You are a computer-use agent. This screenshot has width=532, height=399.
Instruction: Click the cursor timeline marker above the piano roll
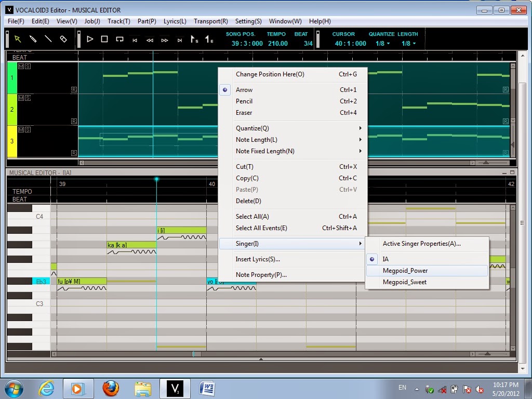pos(157,179)
